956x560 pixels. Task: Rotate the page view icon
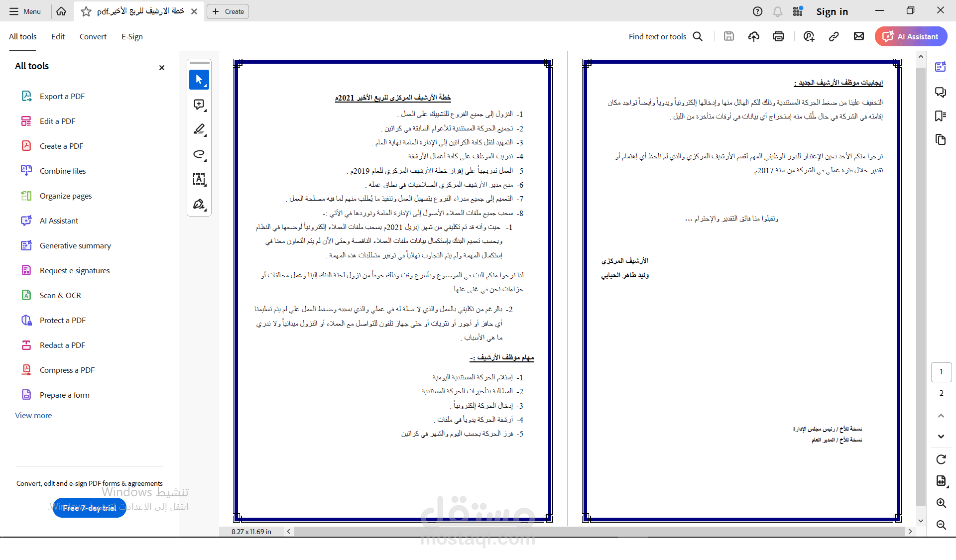click(941, 459)
